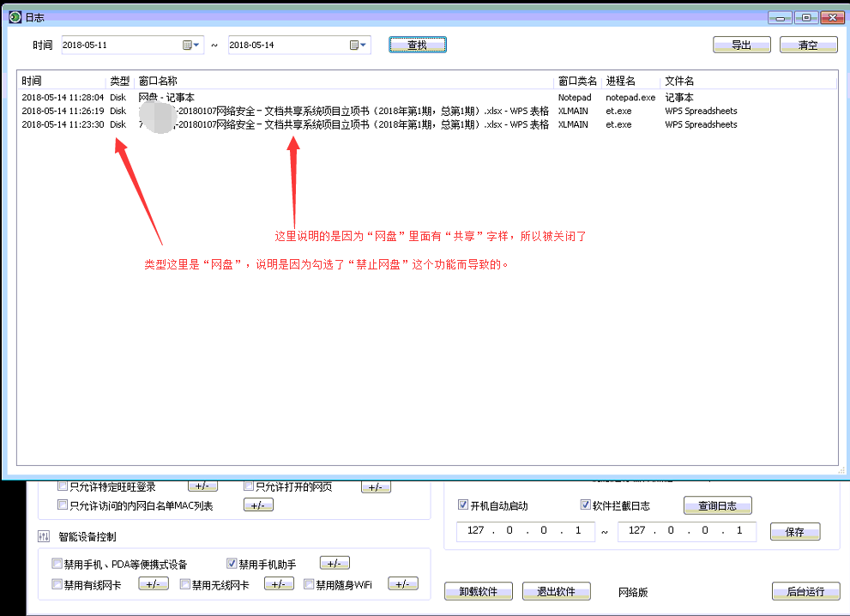
Task: Open the end date calendar dropdown
Action: (358, 45)
